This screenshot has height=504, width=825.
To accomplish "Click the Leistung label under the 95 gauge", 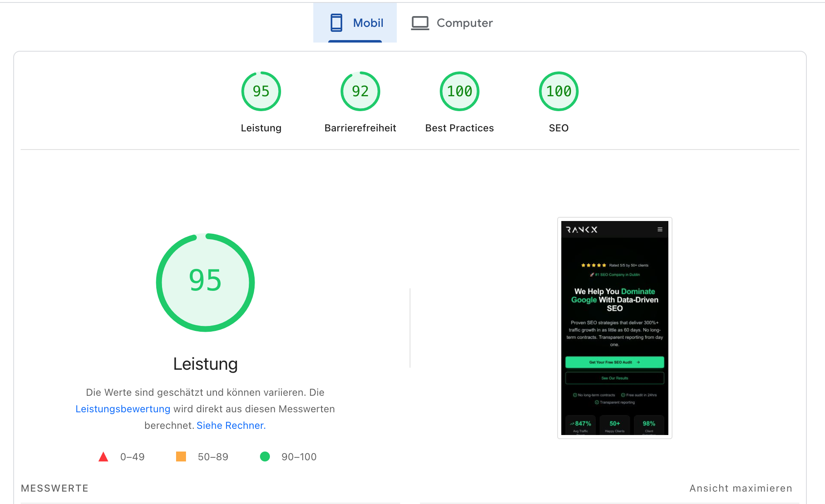I will (x=261, y=128).
